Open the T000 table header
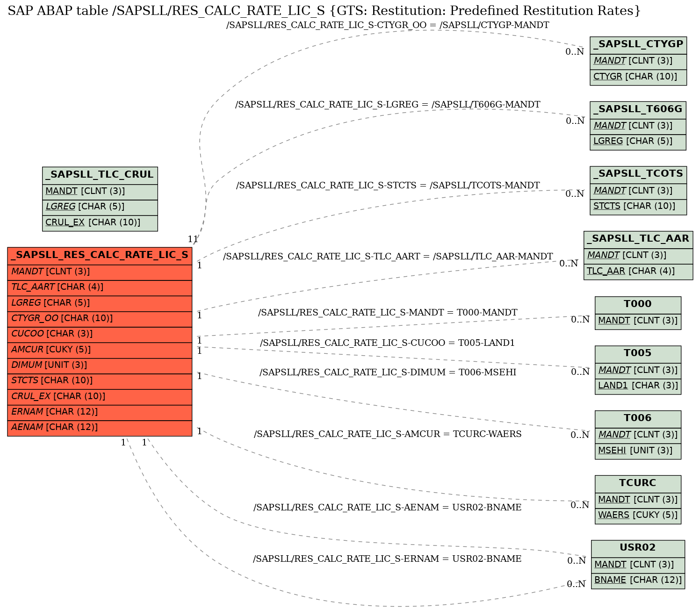The height and width of the screenshot is (609, 700). pos(638,305)
